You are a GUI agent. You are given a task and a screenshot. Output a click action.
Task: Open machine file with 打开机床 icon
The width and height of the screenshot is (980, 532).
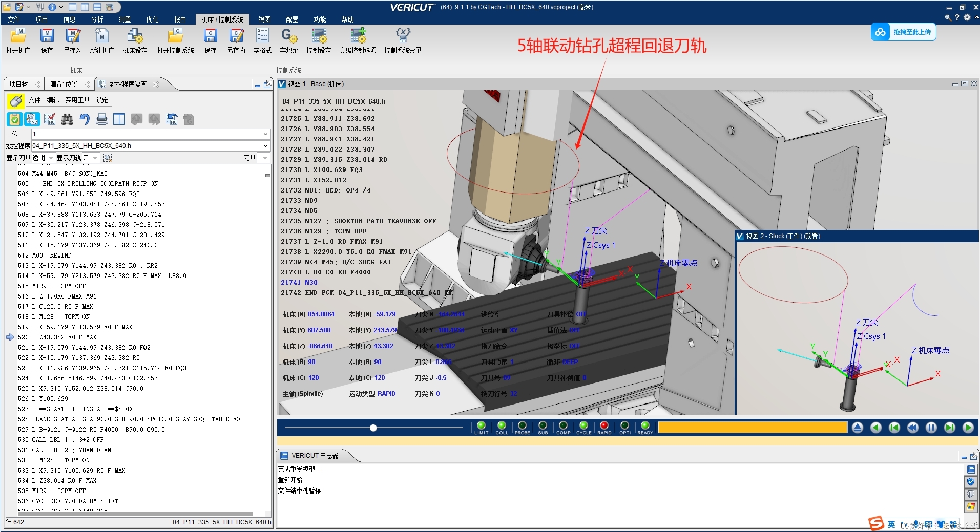tap(18, 41)
